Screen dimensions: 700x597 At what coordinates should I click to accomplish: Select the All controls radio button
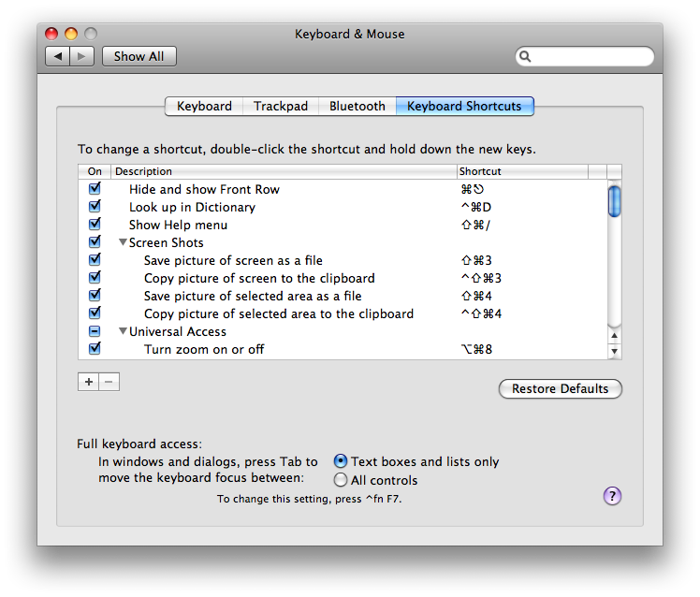coord(341,480)
